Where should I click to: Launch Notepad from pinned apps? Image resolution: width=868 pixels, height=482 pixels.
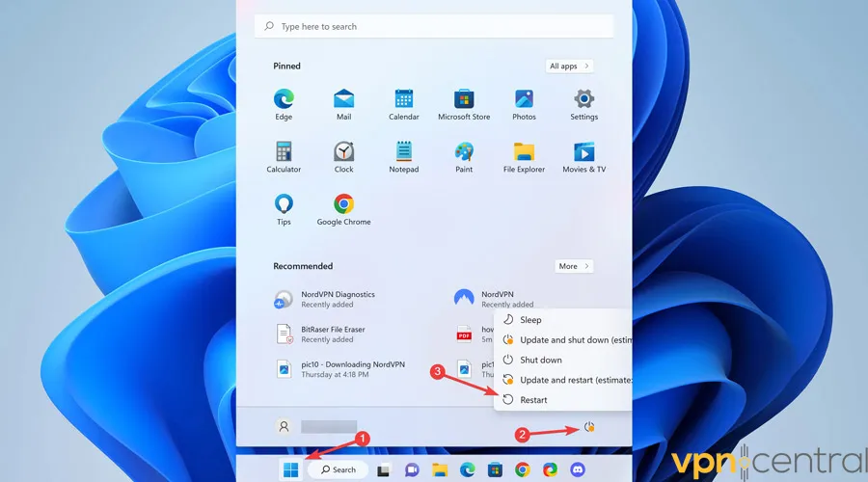[x=403, y=157]
